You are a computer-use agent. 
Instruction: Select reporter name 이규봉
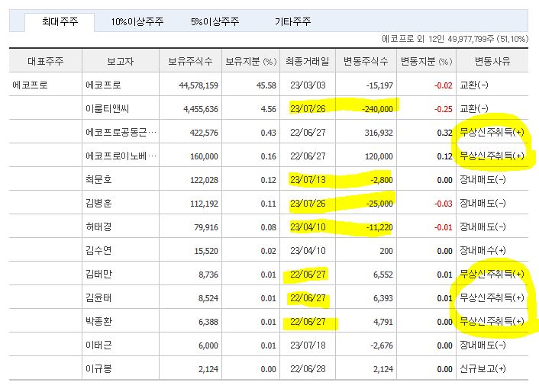(98, 369)
